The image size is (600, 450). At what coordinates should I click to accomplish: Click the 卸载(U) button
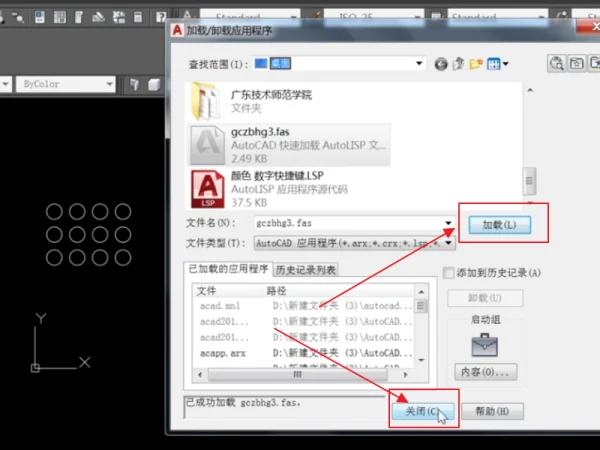tap(485, 298)
